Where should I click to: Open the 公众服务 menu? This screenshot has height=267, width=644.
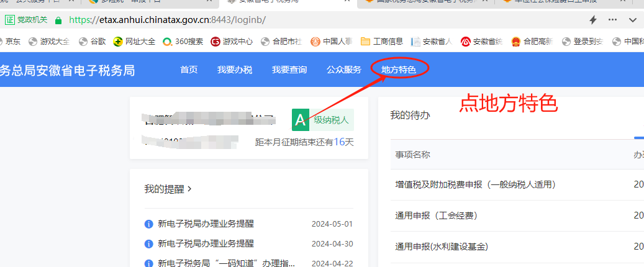coord(344,70)
